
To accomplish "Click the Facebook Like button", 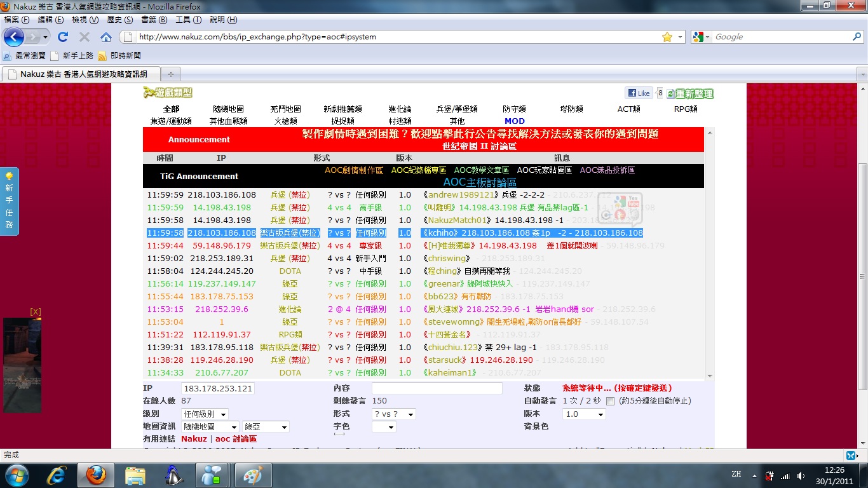I will (639, 93).
